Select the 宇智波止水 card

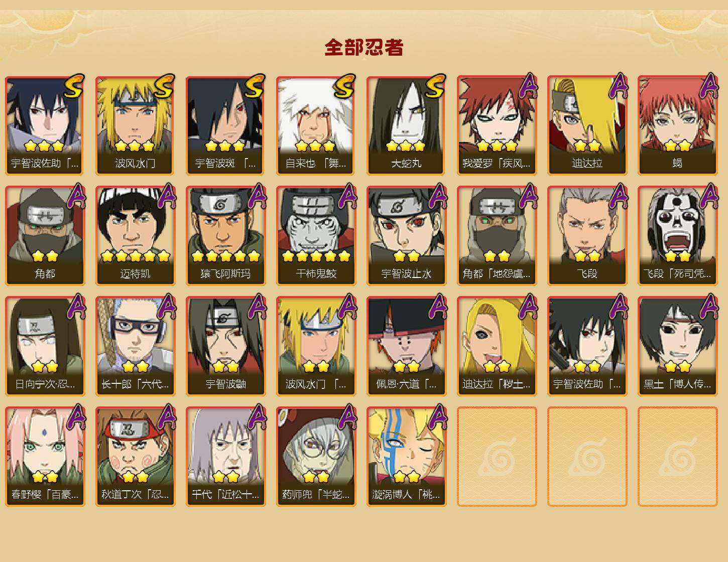[x=406, y=236]
